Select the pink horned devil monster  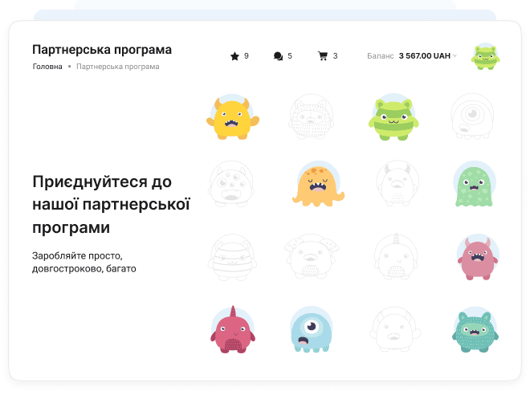point(476,257)
